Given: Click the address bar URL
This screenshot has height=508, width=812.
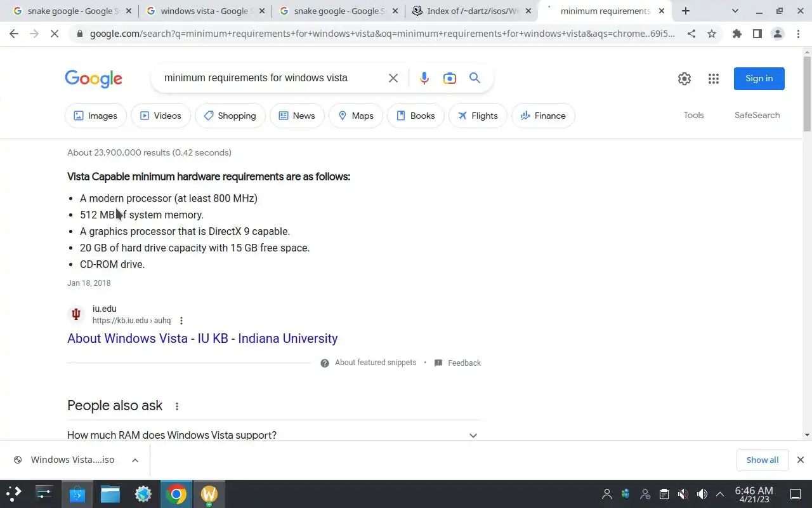Looking at the screenshot, I should coord(383,34).
